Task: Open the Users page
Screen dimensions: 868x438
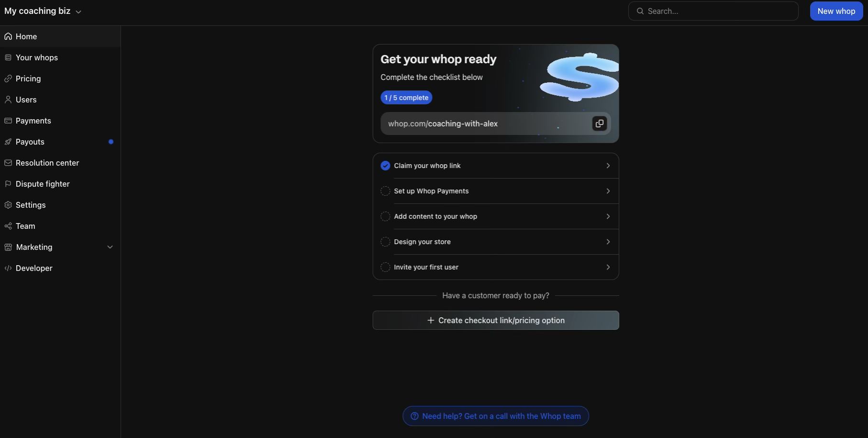Action: point(60,100)
